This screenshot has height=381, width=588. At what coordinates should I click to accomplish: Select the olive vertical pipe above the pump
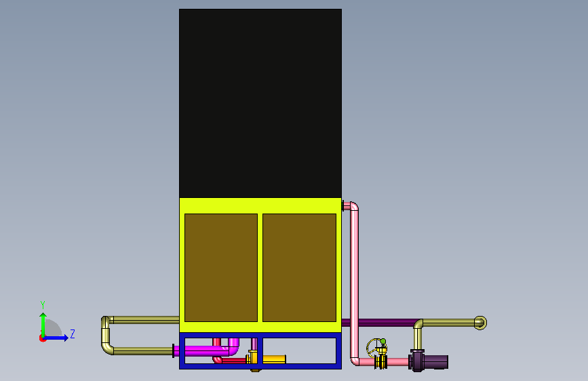click(417, 339)
